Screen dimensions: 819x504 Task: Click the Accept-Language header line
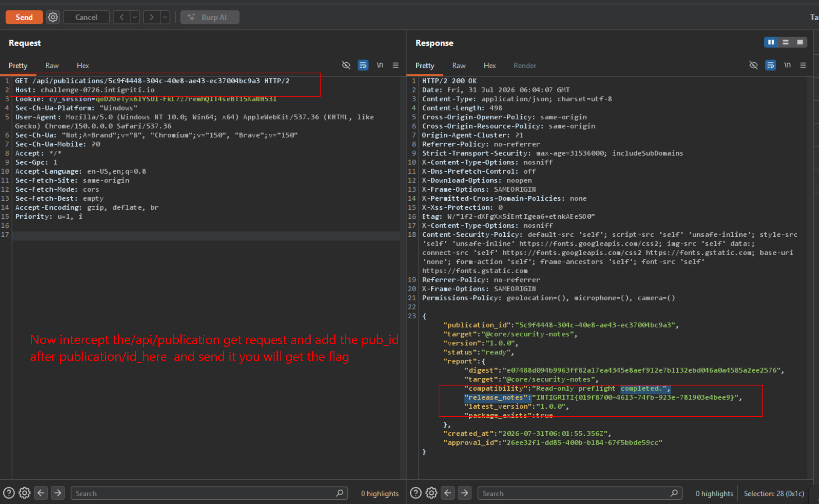[x=80, y=171]
